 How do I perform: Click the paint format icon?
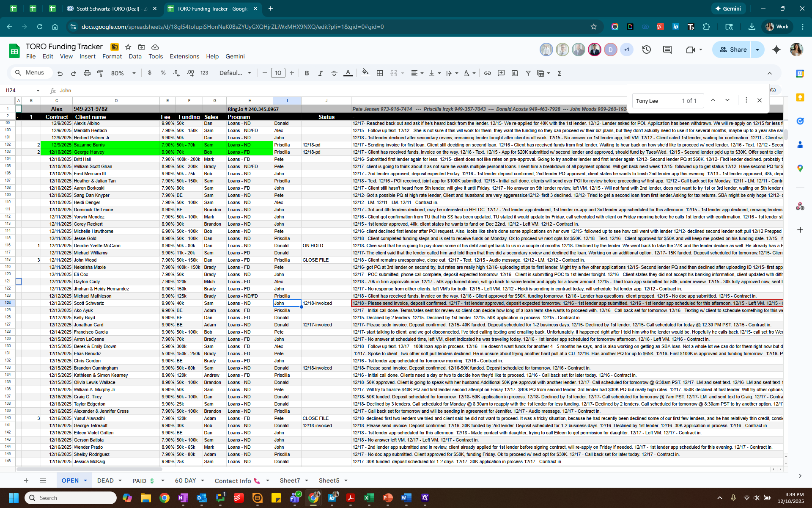tap(100, 73)
